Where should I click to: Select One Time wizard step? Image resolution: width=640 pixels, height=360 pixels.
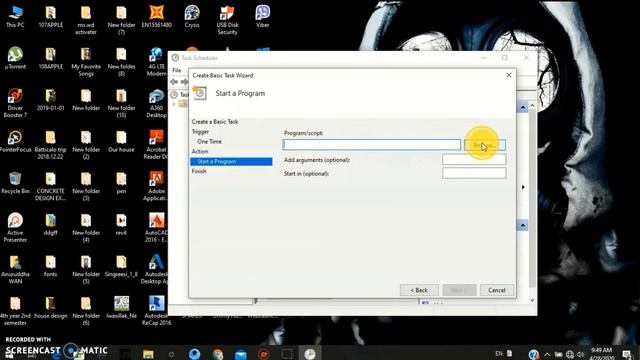209,141
